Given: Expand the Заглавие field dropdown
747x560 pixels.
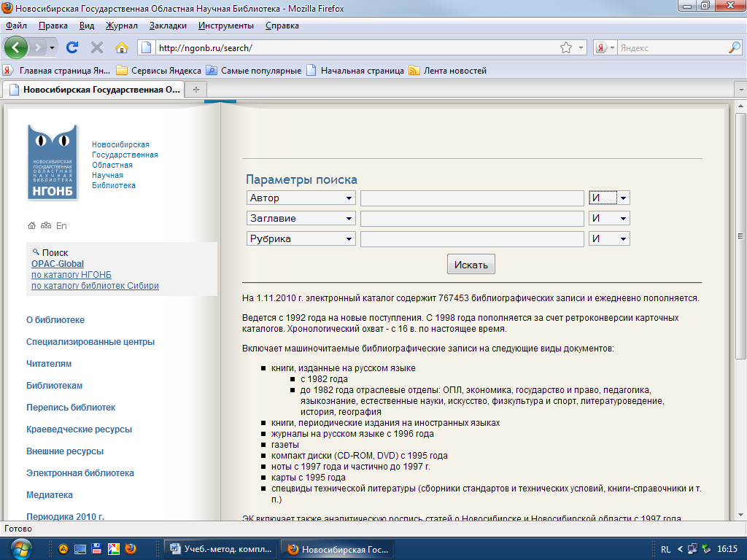Looking at the screenshot, I should pyautogui.click(x=301, y=219).
